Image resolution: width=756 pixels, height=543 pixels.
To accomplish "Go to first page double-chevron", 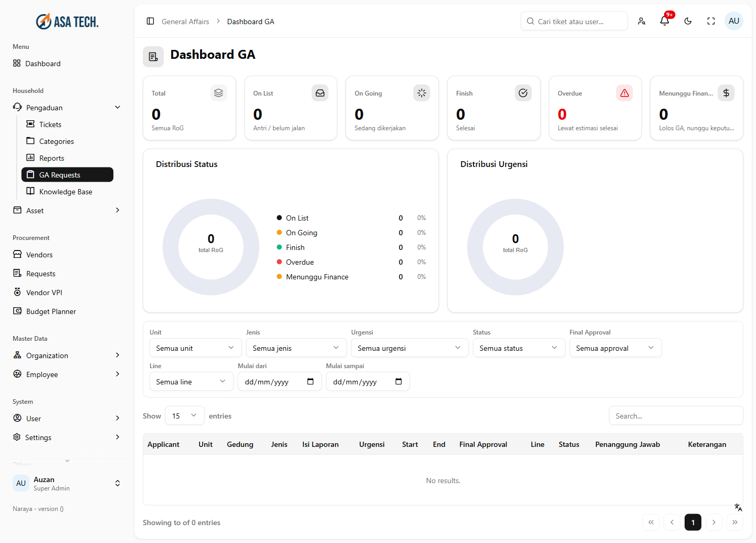I will click(651, 522).
